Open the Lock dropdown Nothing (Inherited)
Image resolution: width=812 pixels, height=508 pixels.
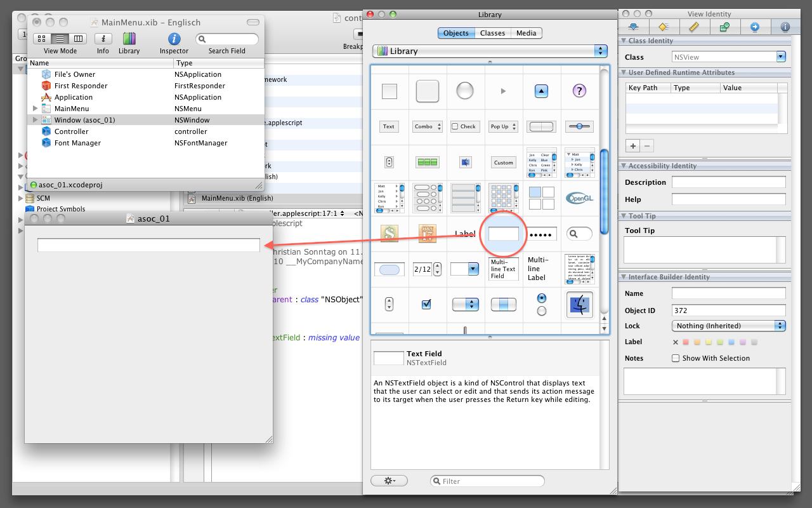728,326
